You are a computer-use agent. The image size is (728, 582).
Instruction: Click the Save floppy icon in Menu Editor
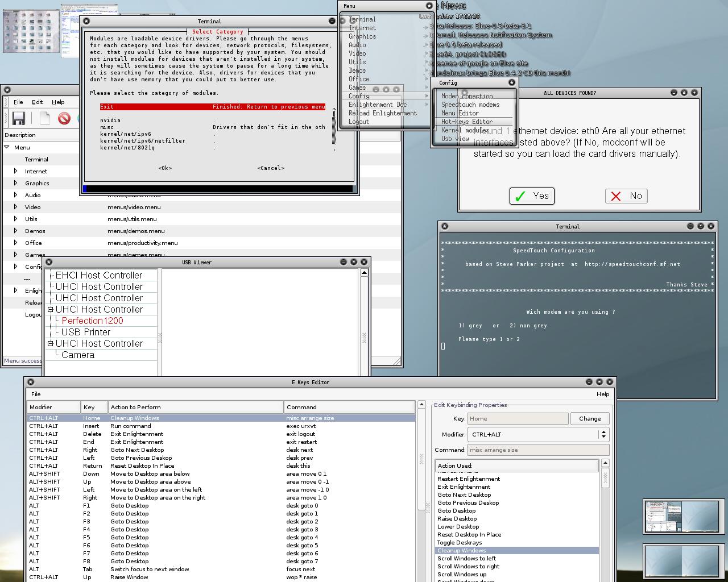19,118
